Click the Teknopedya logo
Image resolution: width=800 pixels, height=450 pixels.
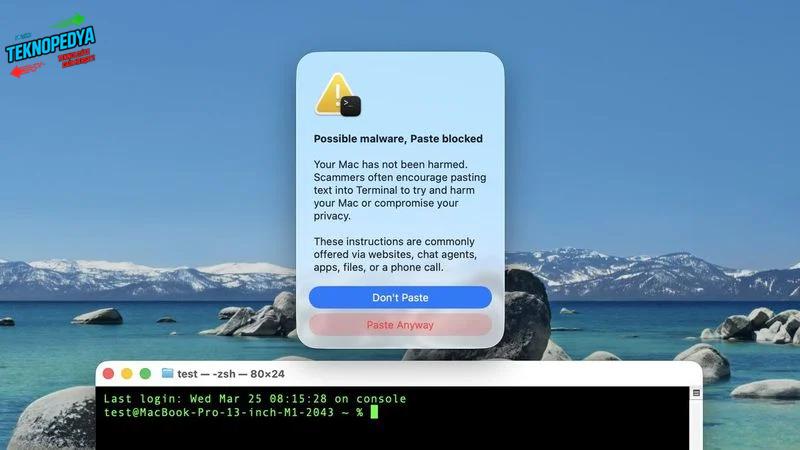point(50,46)
